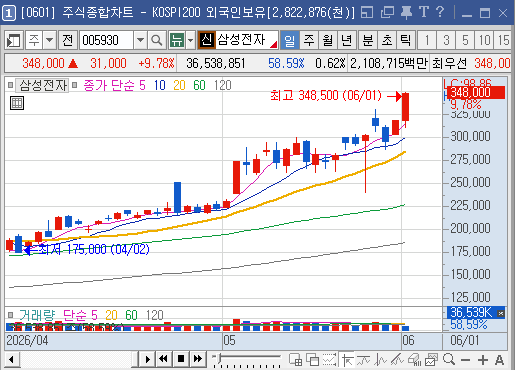Click the play forward chart button
The height and width of the screenshot is (370, 515).
pyautogui.click(x=148, y=359)
